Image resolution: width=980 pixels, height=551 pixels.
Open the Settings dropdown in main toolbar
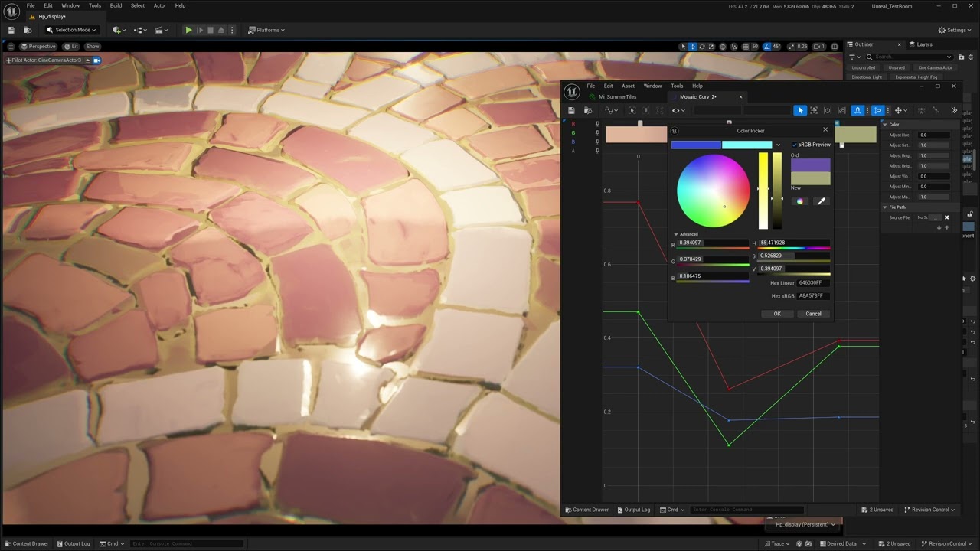(956, 30)
